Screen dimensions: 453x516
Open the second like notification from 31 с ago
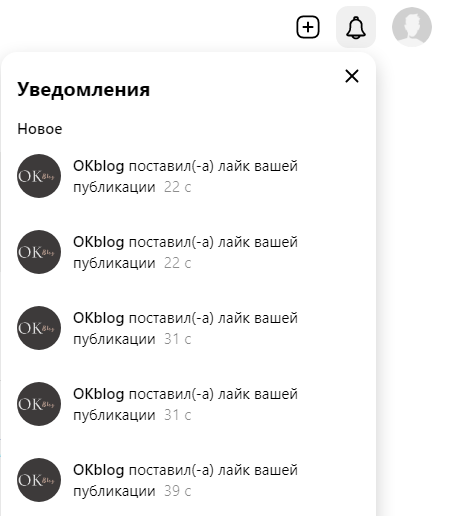[185, 404]
